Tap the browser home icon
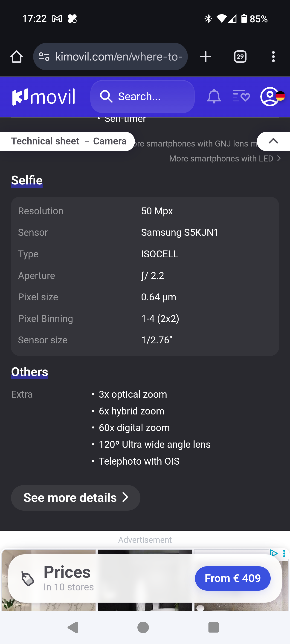The image size is (290, 644). [17, 57]
